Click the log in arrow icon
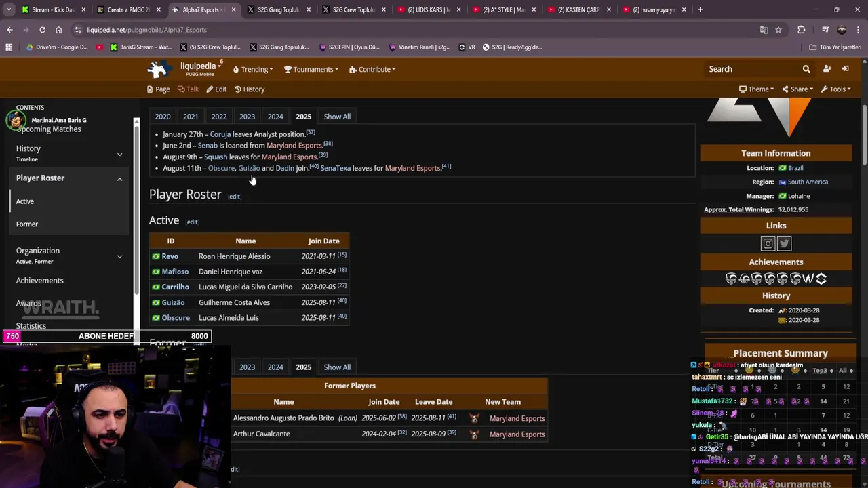868x488 pixels. (x=845, y=69)
